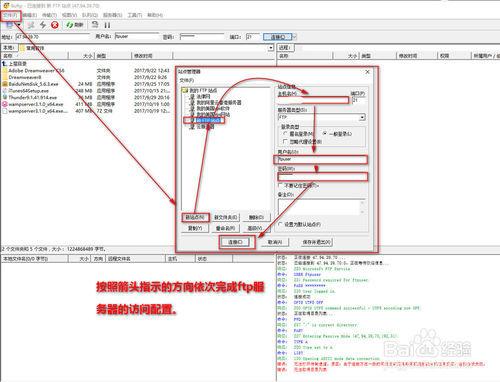Select the Adobe Dreamweaver CS6 folder
Image resolution: width=500 pixels, height=382 pixels.
(33, 71)
